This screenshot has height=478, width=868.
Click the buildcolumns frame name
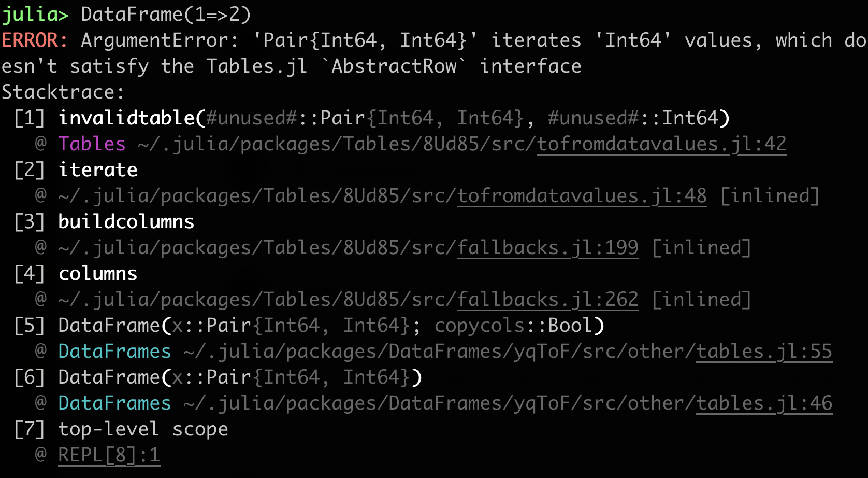(x=126, y=222)
